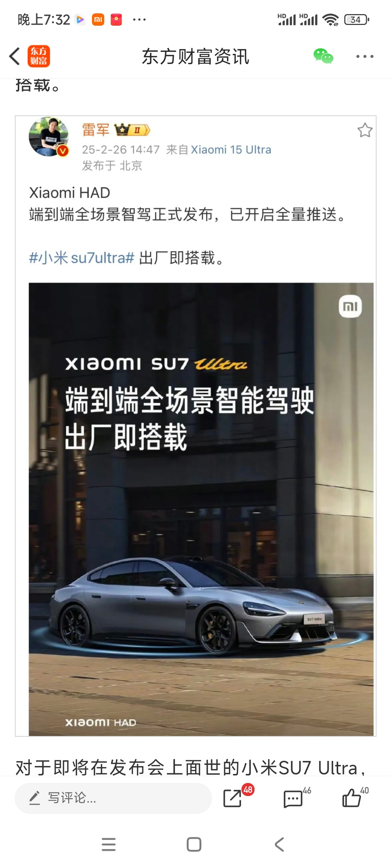Viewport: 391px width, 868px height.
Task: Tap the Mi logo on the poster
Action: pyautogui.click(x=350, y=306)
